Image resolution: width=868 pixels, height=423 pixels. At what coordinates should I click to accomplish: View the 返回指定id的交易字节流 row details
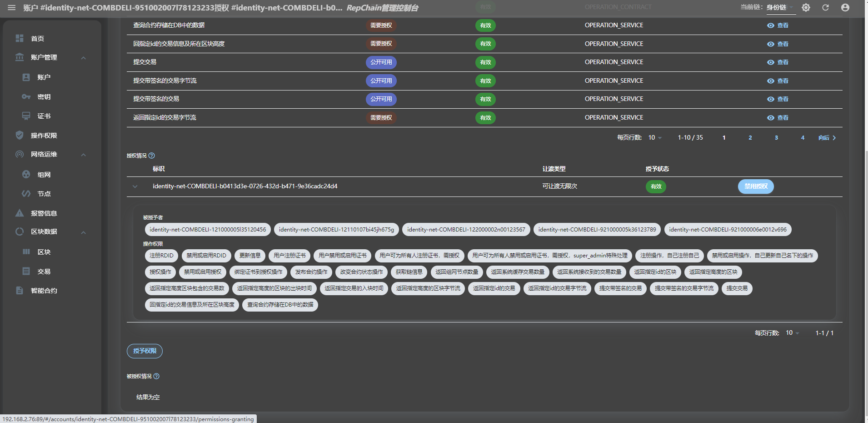778,118
